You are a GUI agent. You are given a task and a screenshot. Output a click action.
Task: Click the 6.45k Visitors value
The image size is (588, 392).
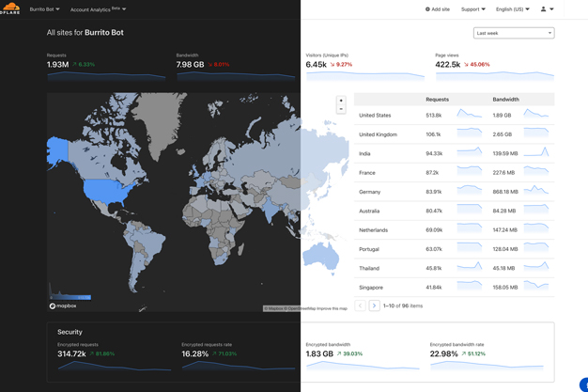pos(317,65)
